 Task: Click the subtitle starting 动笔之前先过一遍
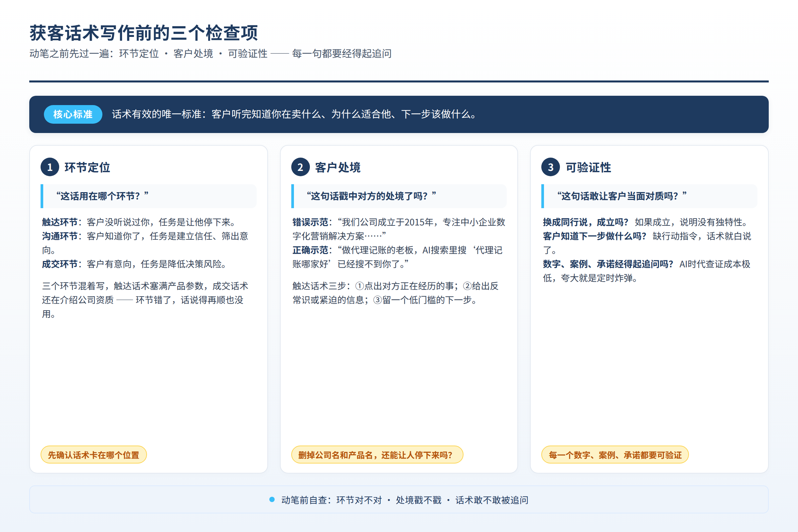[x=210, y=54]
